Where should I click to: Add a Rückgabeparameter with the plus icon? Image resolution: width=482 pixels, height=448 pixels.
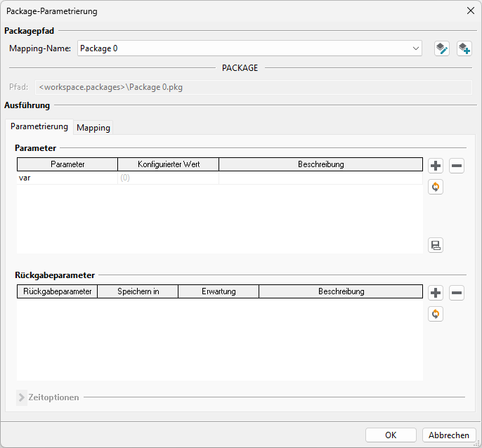pyautogui.click(x=436, y=293)
